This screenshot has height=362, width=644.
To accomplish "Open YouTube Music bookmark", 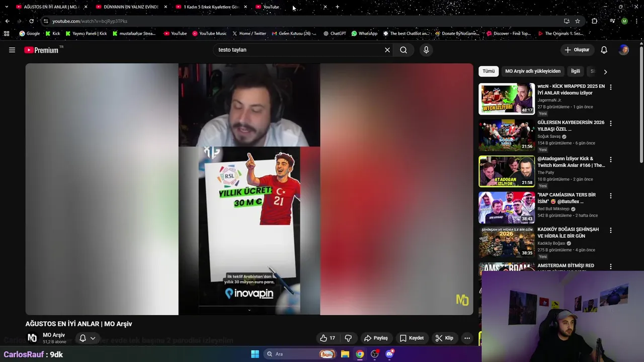I will [x=209, y=34].
